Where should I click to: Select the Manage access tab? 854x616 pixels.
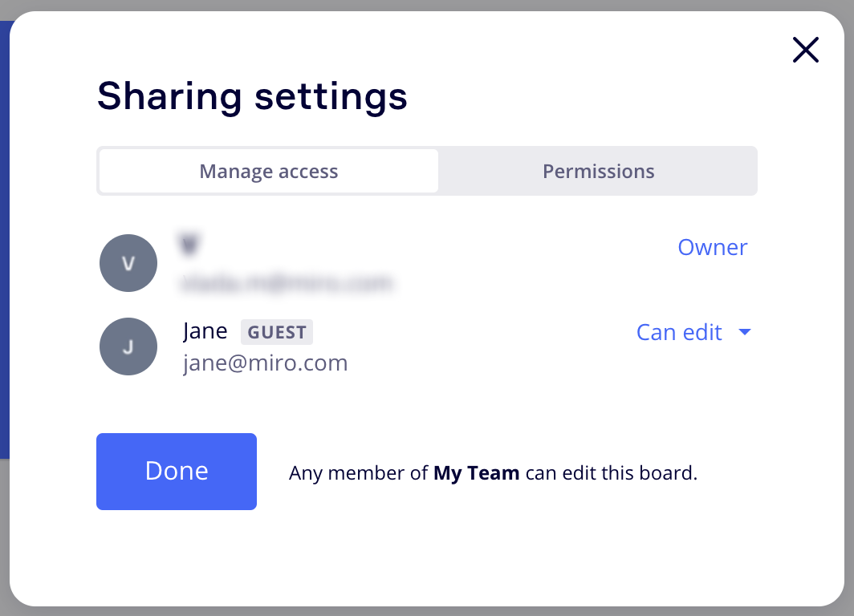(268, 171)
